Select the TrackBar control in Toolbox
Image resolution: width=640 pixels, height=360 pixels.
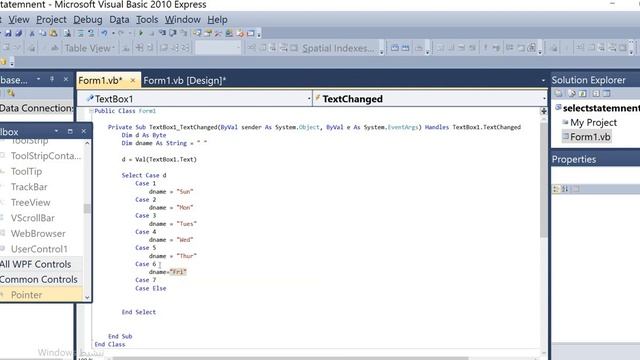(x=29, y=187)
